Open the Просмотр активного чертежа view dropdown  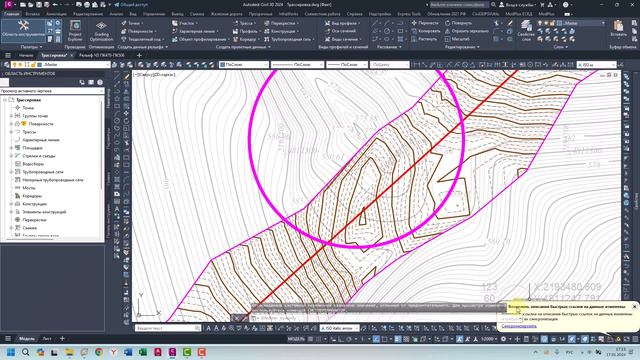pos(52,91)
